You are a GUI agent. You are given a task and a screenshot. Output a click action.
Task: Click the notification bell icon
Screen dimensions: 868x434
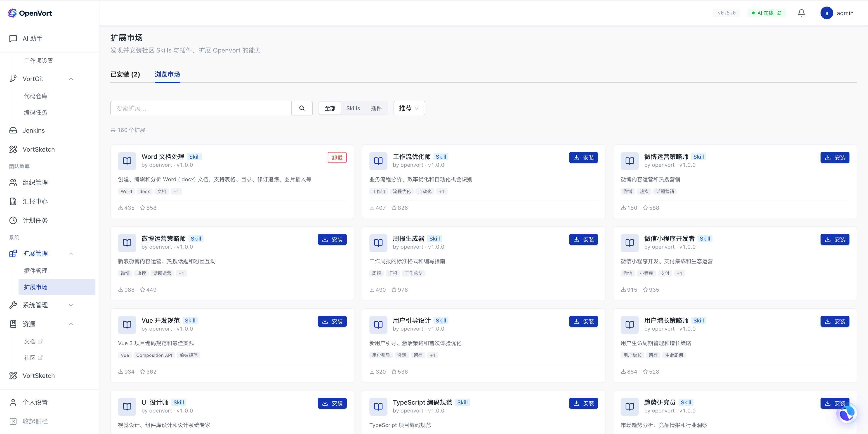(801, 13)
